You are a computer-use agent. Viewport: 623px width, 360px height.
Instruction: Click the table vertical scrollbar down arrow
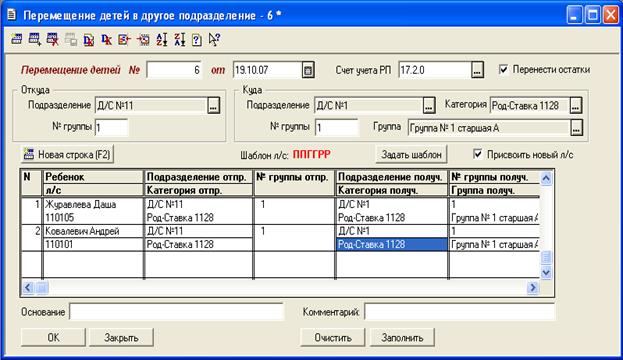[x=546, y=272]
